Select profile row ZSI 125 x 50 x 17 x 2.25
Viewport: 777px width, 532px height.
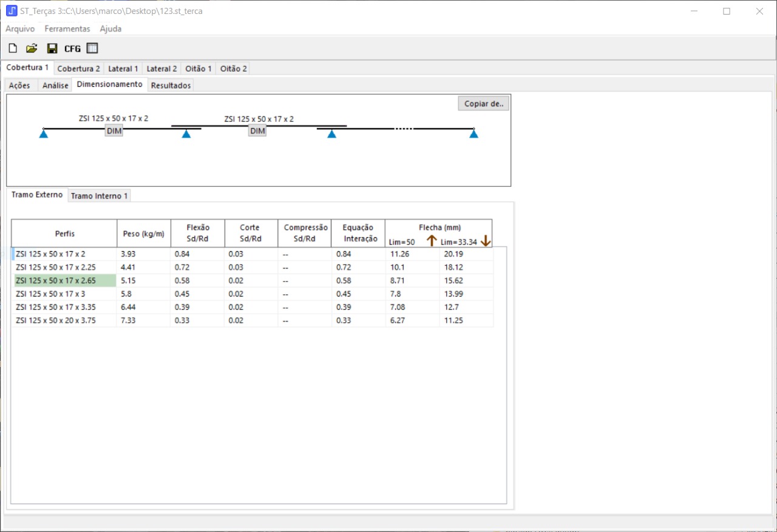tap(252, 267)
